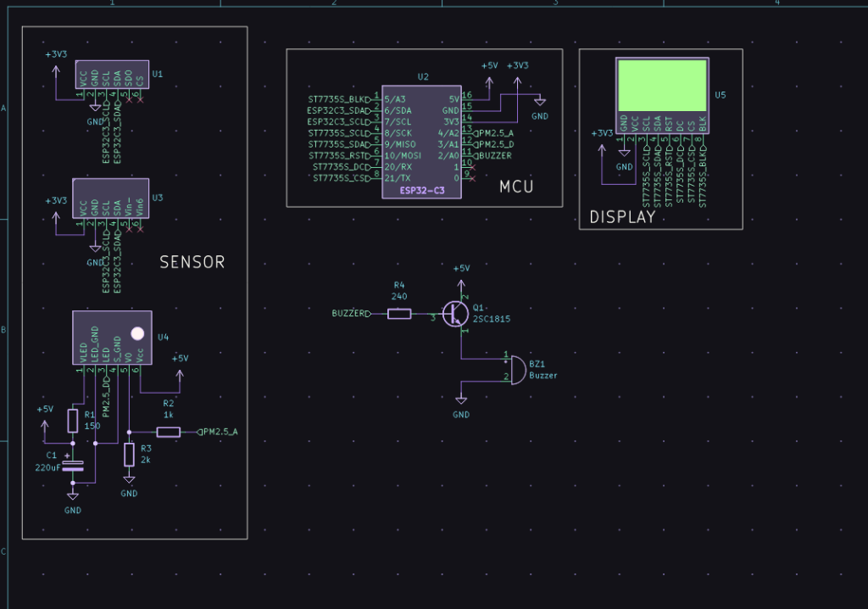This screenshot has height=609, width=868.
Task: Select the Buzzer value text under BZ1
Action: pos(543,375)
